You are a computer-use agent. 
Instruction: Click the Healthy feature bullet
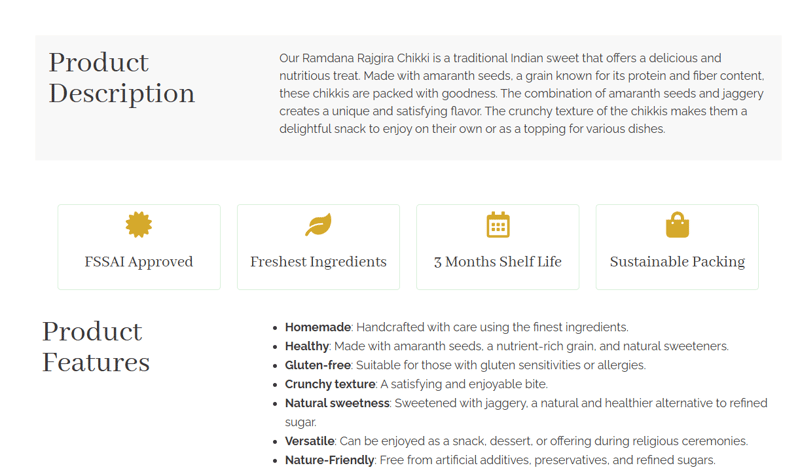pos(506,346)
